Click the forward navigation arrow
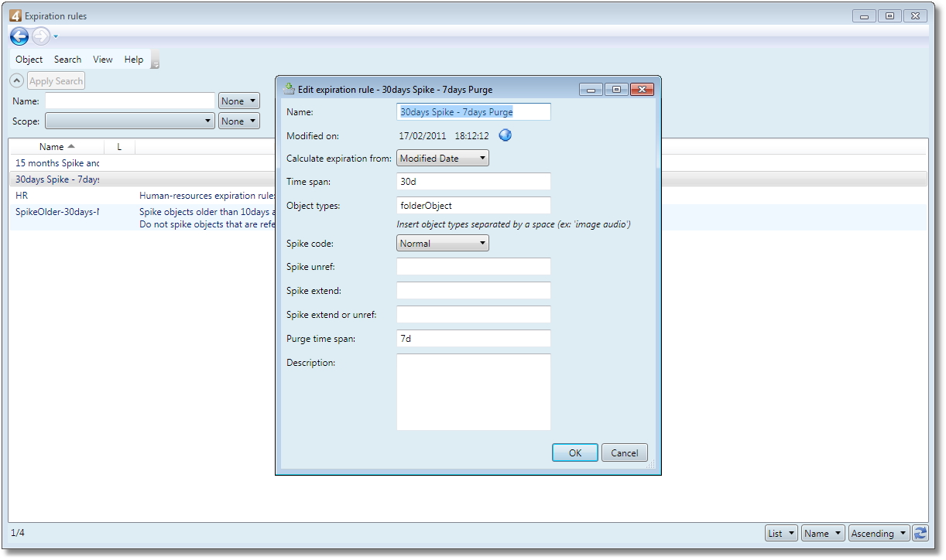Screen dimensions: 946x560 pos(41,36)
